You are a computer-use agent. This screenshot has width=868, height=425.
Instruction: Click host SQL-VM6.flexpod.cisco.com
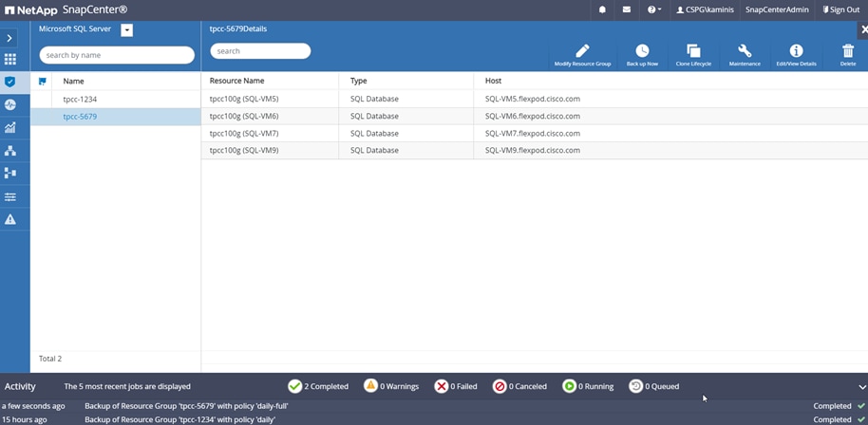point(533,116)
